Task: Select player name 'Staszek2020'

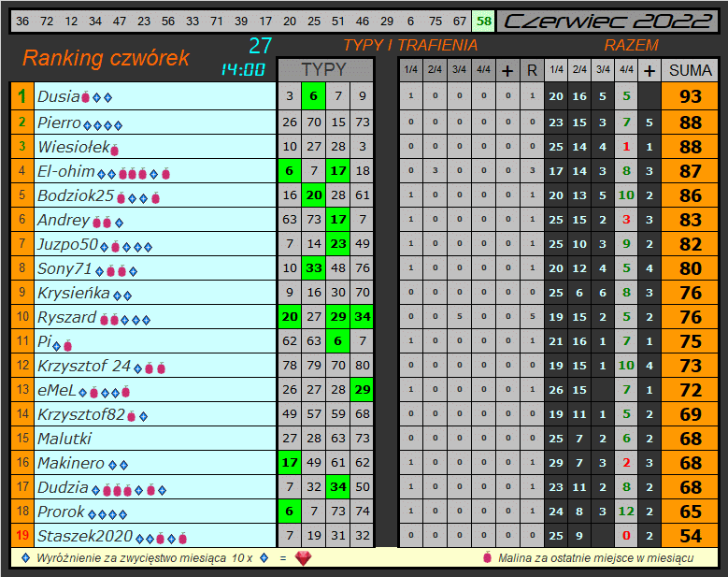Action: click(x=85, y=536)
